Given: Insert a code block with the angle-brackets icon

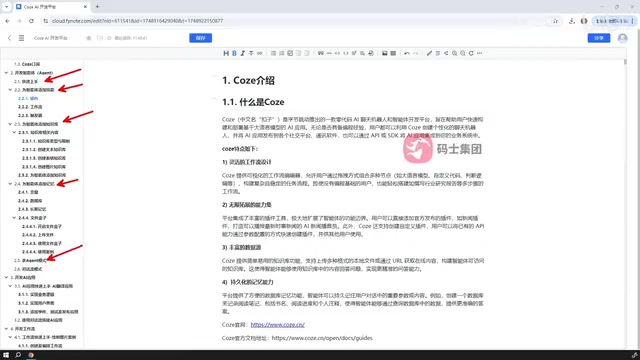Looking at the screenshot, I should tap(346, 53).
